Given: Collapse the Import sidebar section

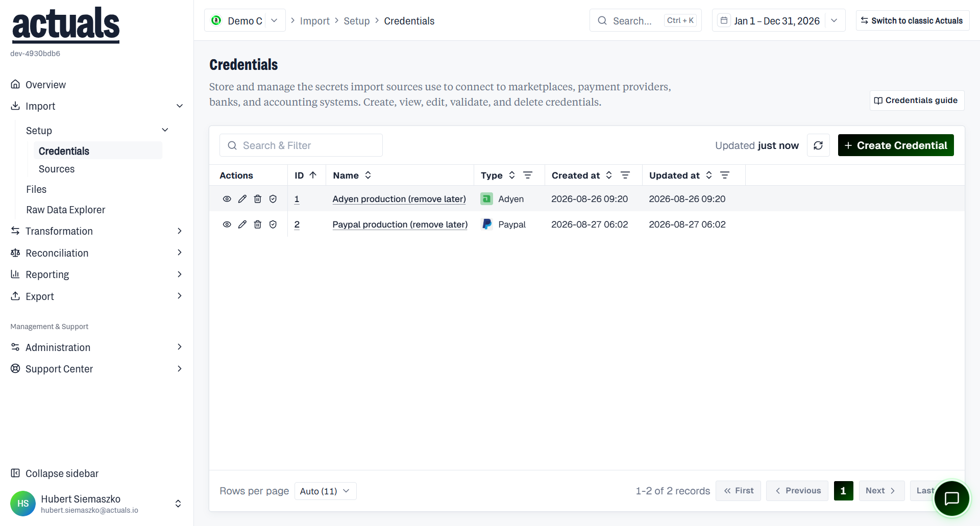Looking at the screenshot, I should (x=180, y=106).
